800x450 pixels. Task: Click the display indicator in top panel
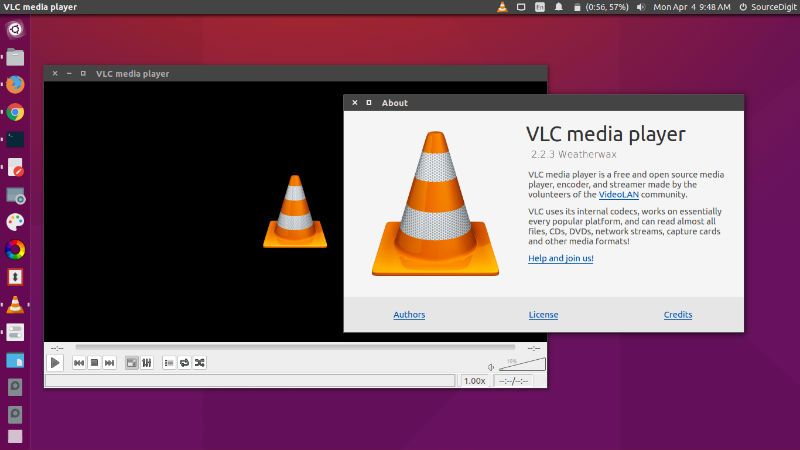(x=521, y=7)
